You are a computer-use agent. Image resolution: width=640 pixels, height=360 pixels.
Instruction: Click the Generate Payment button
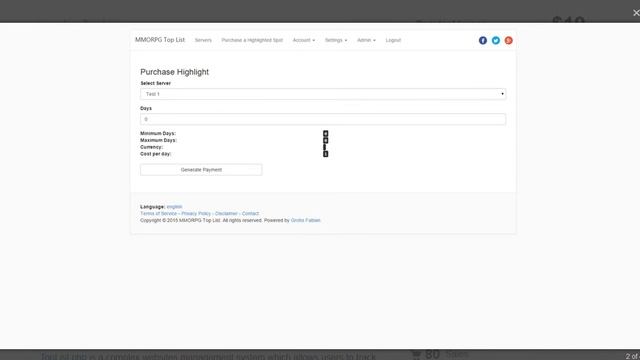(201, 169)
